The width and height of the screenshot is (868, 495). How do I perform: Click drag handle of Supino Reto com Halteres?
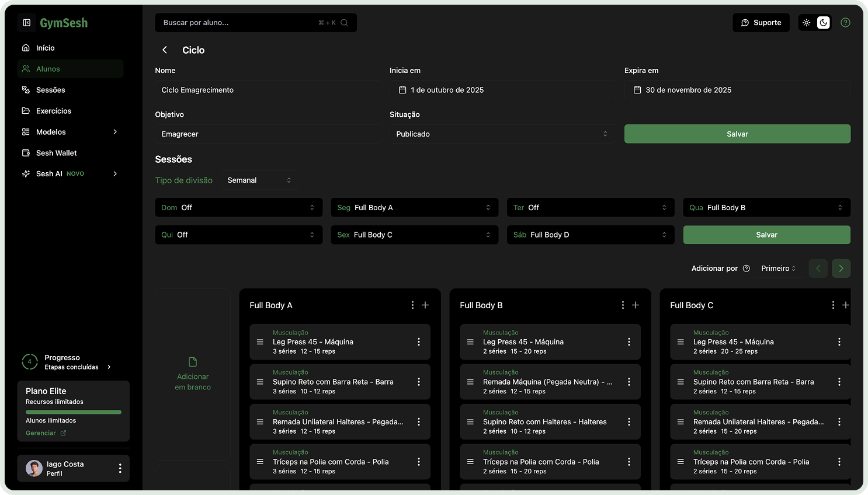470,422
